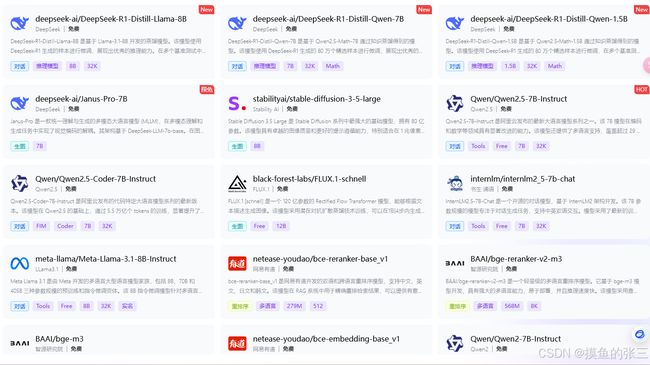This screenshot has height=365, width=650.
Task: Click the New badge on DeepSeek-R1-Distill-Llama-8B card
Action: [x=206, y=10]
